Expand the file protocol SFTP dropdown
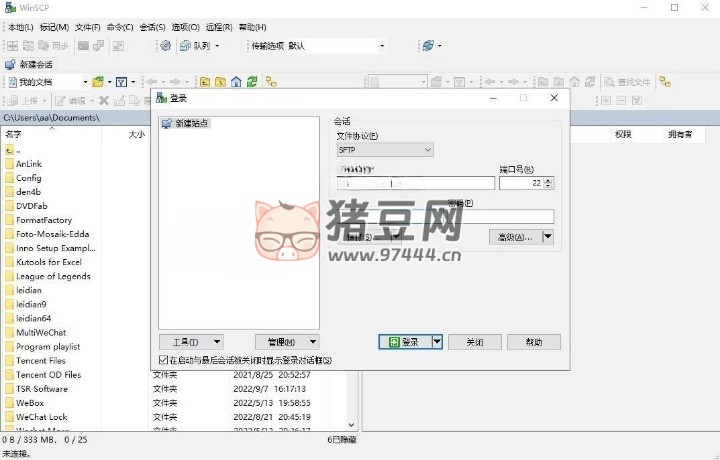Image resolution: width=720 pixels, height=460 pixels. click(x=427, y=150)
